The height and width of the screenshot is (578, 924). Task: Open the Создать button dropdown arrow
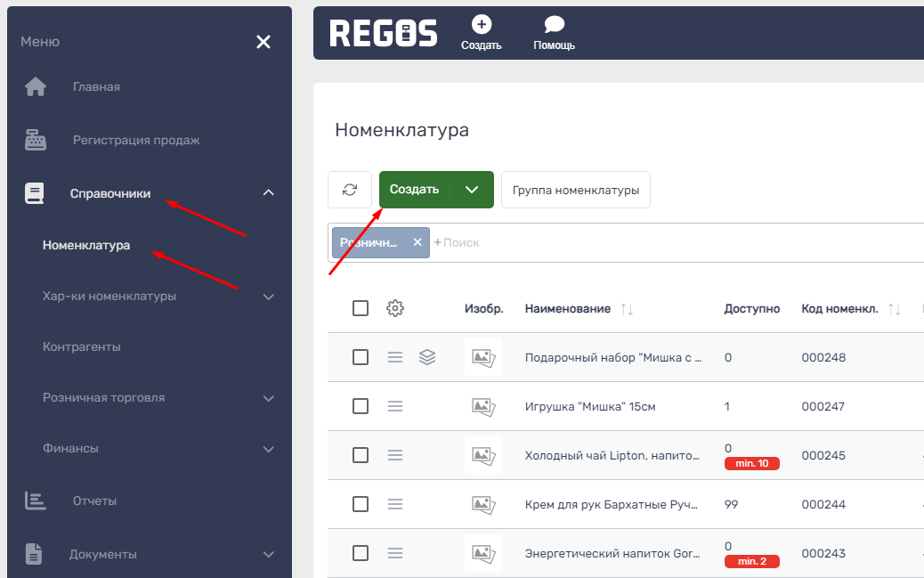(472, 190)
